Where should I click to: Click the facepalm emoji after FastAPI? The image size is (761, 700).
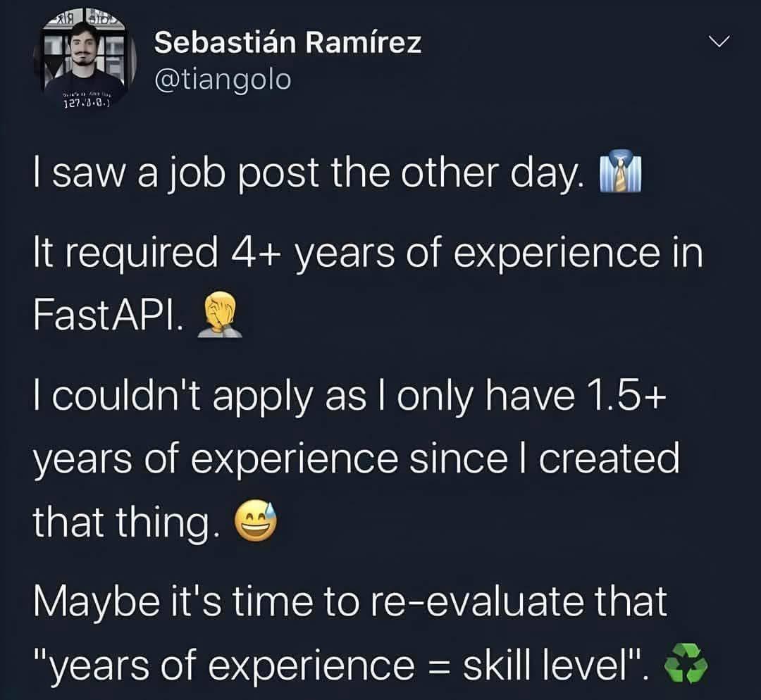[x=220, y=311]
